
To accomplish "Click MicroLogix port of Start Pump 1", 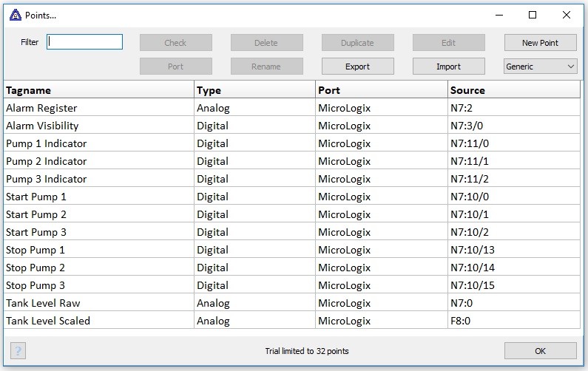I will 382,197.
